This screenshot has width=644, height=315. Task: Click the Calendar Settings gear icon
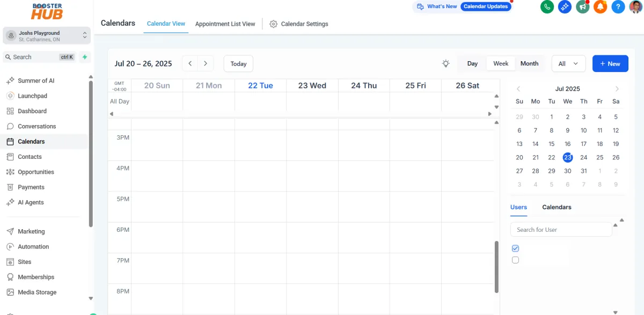pyautogui.click(x=273, y=24)
